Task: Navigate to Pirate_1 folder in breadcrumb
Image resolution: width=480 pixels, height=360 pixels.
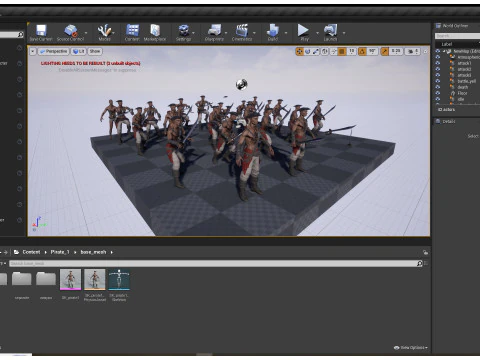Action: pos(60,252)
